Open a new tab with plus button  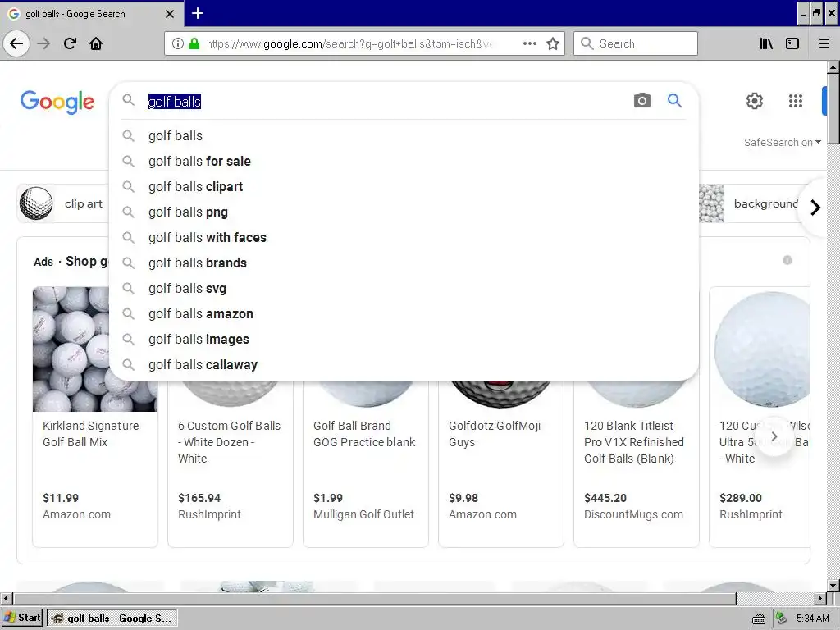[198, 13]
